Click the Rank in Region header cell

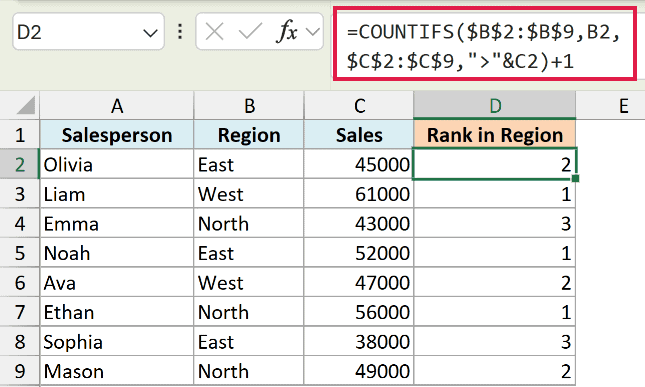click(495, 134)
